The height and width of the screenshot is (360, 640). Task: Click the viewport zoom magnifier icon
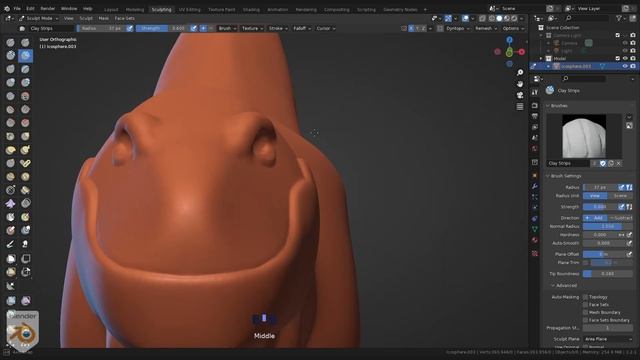[x=520, y=72]
